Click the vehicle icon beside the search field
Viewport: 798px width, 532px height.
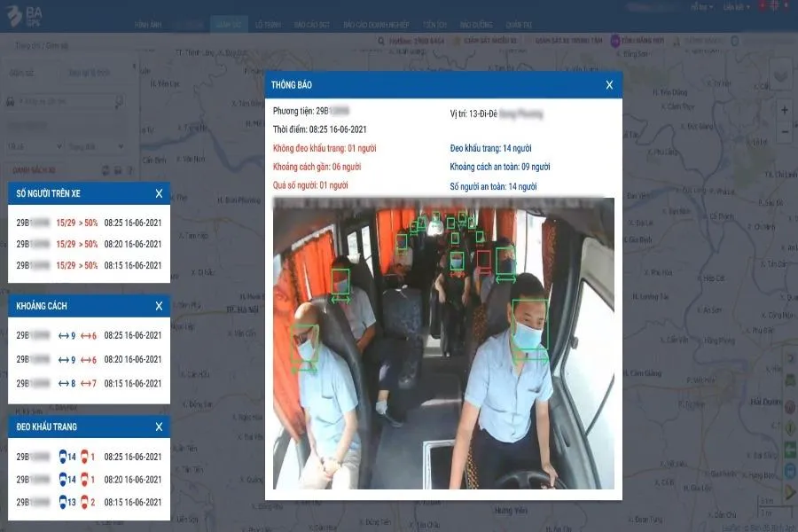click(11, 102)
